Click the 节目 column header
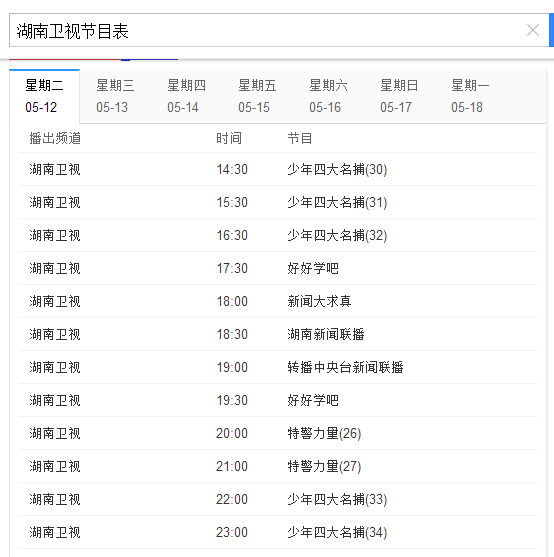 pos(300,138)
